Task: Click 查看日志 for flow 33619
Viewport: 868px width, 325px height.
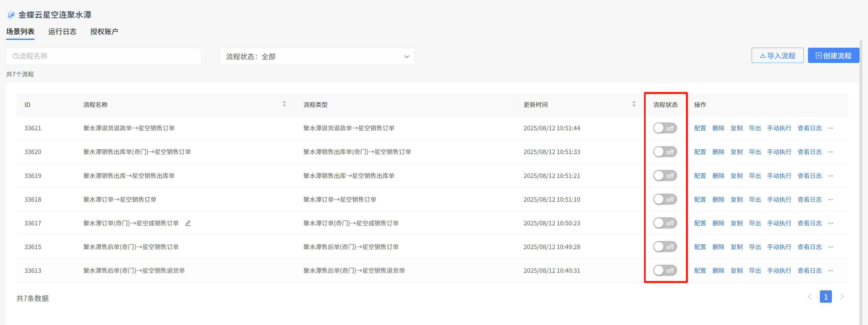Action: pyautogui.click(x=810, y=176)
